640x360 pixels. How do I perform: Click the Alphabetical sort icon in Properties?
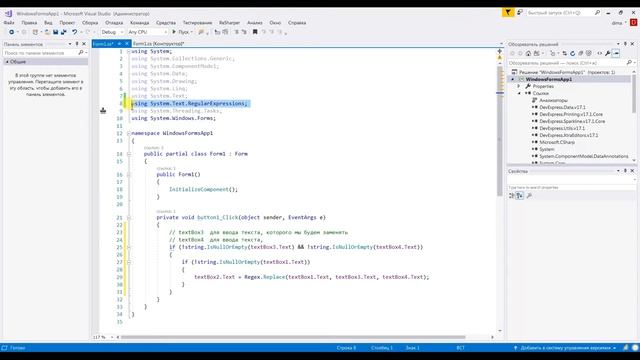pos(520,196)
